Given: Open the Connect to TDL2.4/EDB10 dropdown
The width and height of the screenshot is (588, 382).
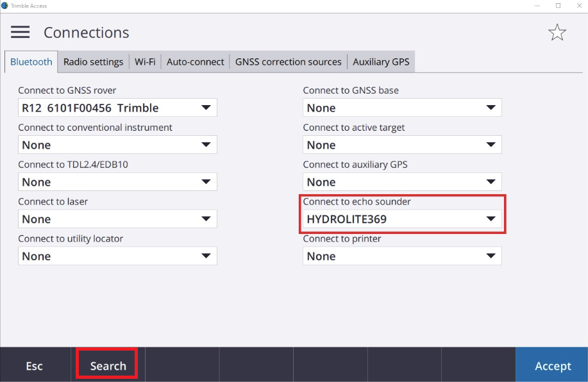Looking at the screenshot, I should tap(117, 182).
